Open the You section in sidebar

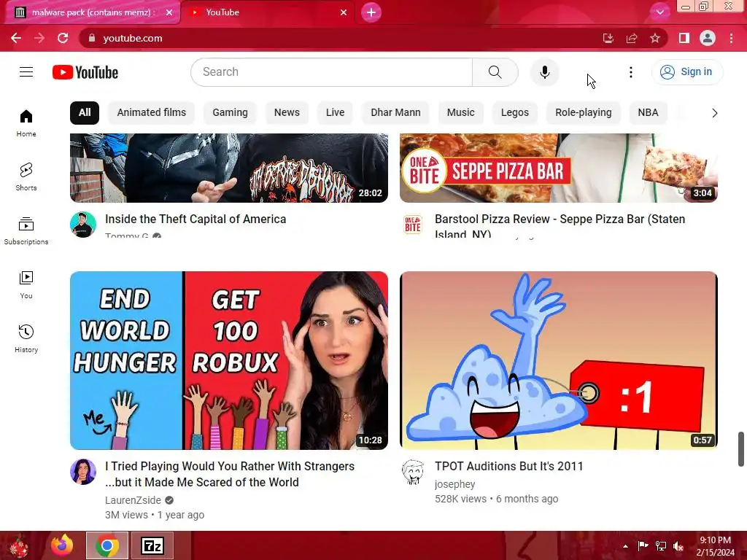pyautogui.click(x=26, y=285)
